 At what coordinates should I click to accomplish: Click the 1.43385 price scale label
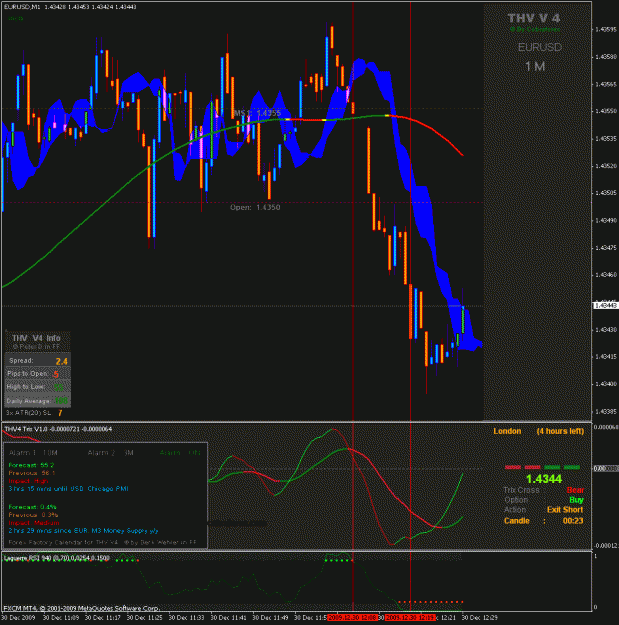[606, 411]
